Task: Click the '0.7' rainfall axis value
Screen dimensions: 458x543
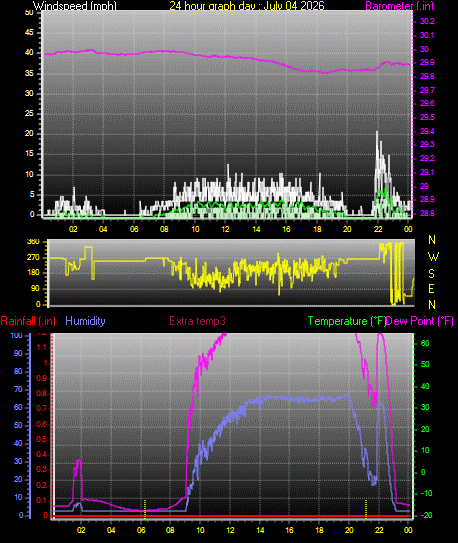Action: pos(42,409)
